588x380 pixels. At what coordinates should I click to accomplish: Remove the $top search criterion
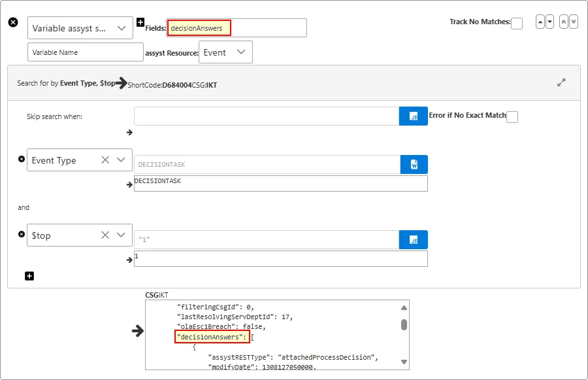[21, 234]
